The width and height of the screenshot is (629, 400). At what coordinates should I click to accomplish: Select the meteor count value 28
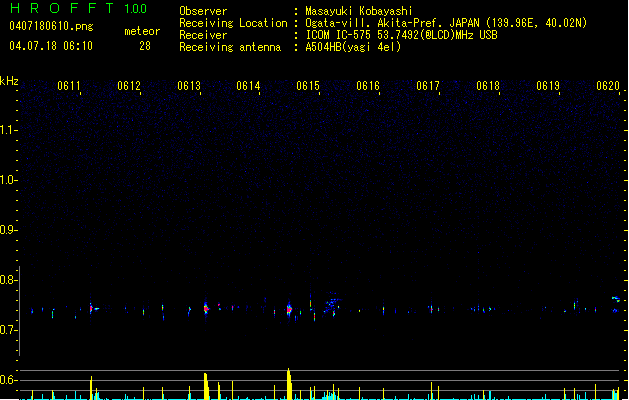(145, 46)
